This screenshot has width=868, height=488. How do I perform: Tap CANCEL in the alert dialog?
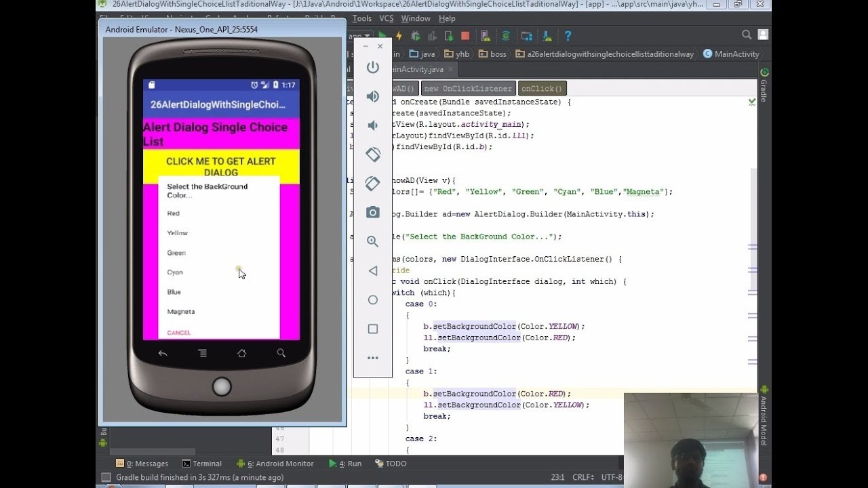179,333
